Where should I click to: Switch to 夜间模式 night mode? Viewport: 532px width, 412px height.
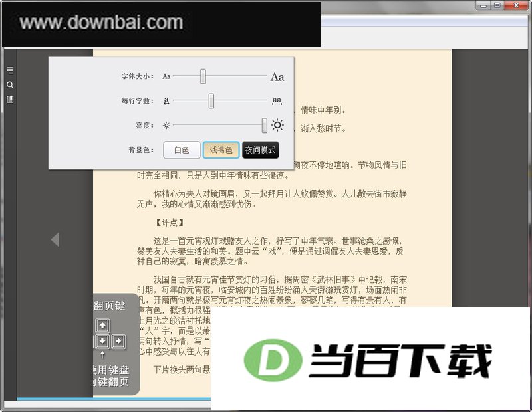tap(261, 150)
